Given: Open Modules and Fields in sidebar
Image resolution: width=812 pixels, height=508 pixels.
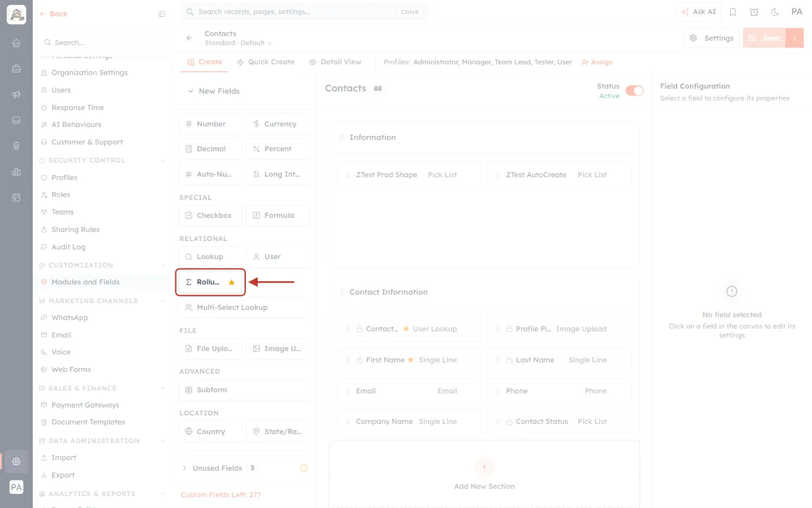Looking at the screenshot, I should 103,282.
